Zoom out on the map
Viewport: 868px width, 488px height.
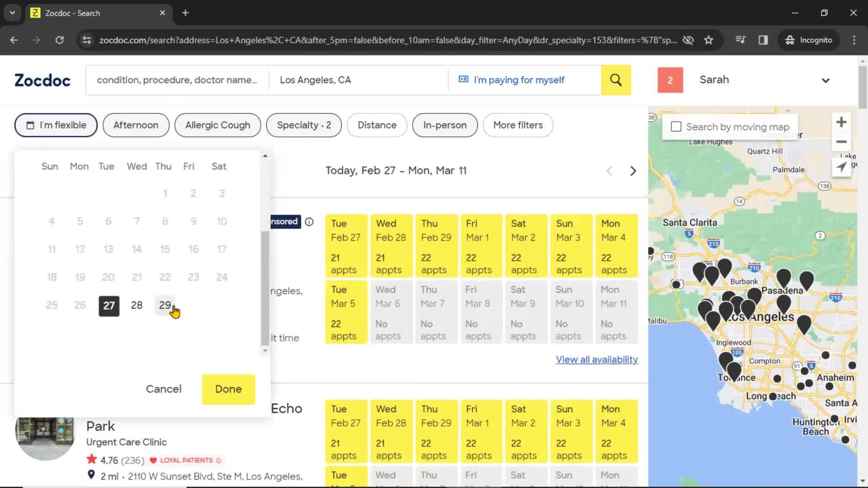[841, 142]
